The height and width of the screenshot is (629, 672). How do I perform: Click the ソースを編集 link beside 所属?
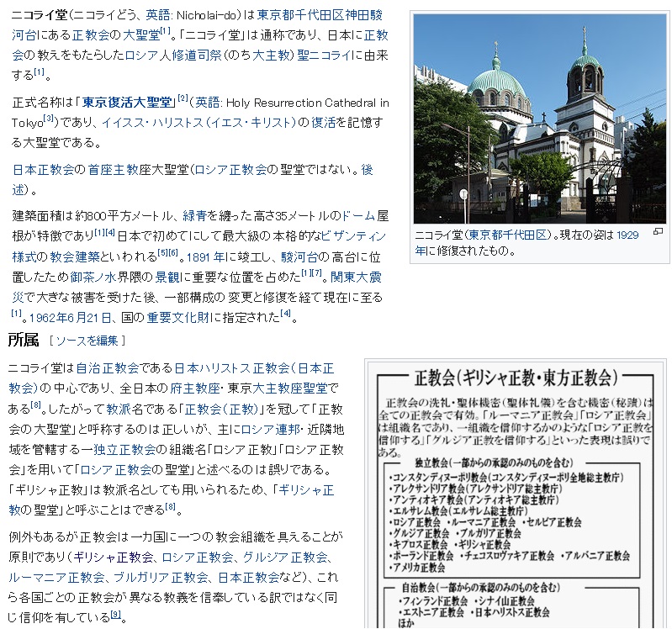(x=87, y=341)
